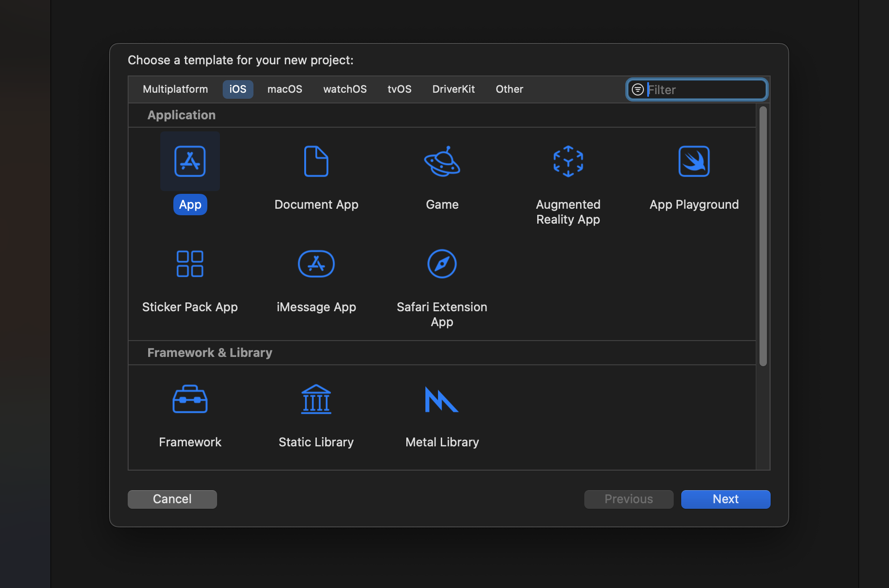
Task: Select the App Playground Swift icon
Action: pos(694,161)
